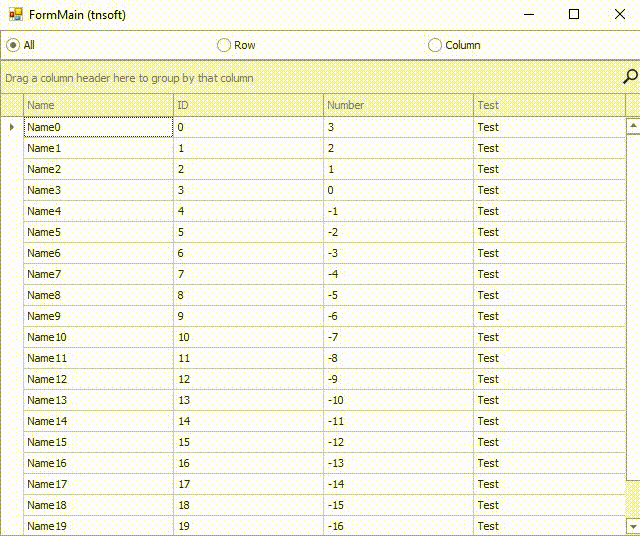Minimize the FormMain window

[529, 15]
